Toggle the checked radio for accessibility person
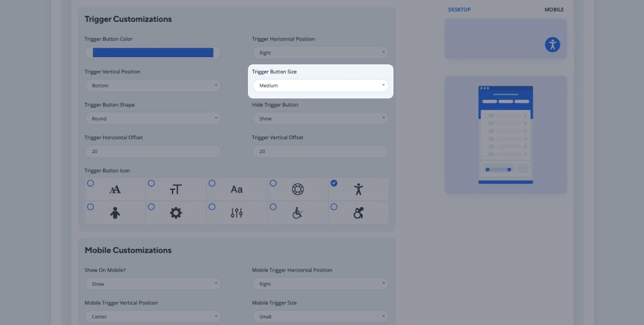This screenshot has height=325, width=644. [334, 183]
